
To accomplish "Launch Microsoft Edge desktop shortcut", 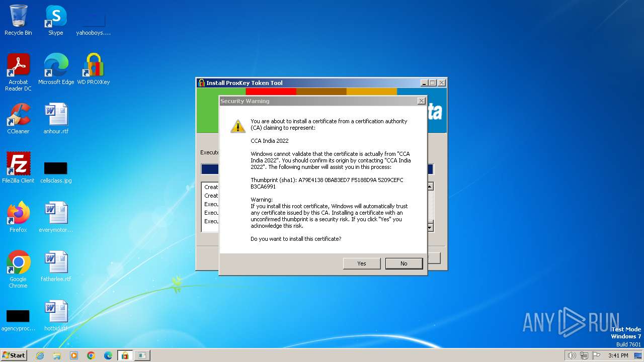I will point(56,69).
